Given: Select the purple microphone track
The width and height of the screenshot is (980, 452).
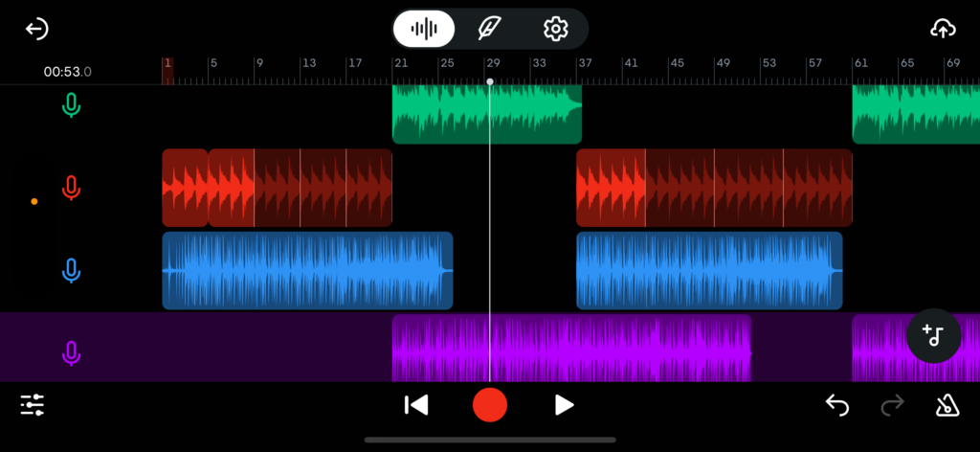Looking at the screenshot, I should [x=71, y=353].
